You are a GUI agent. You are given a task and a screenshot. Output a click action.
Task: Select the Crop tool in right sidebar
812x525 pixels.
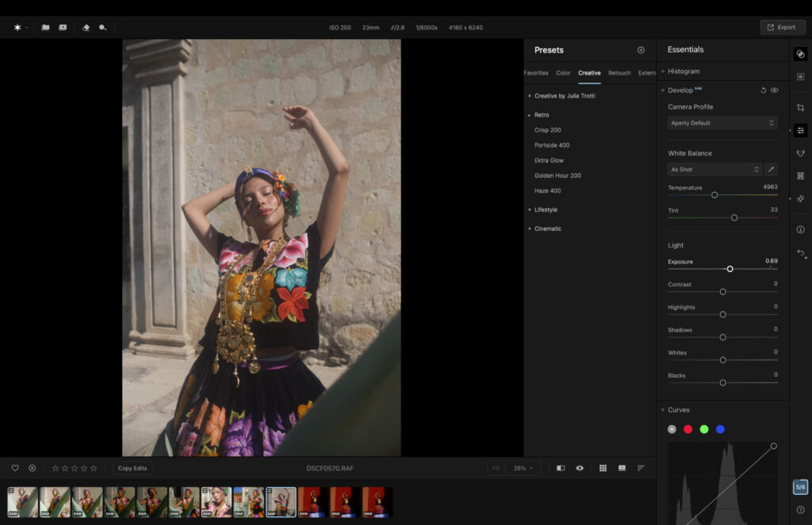[800, 107]
